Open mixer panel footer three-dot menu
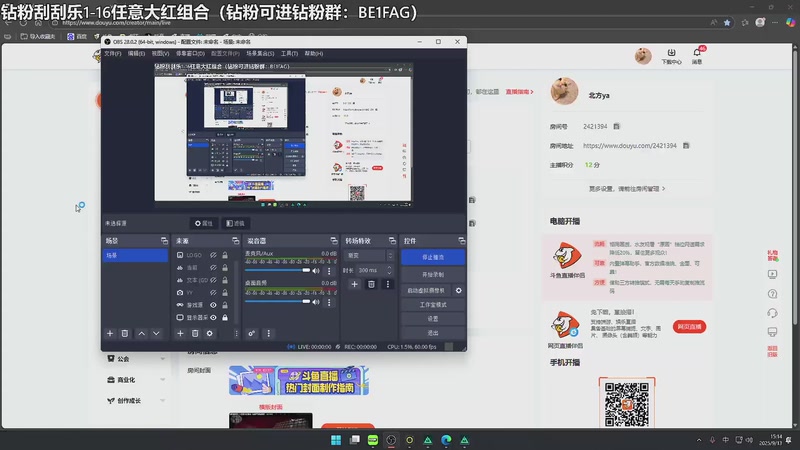The width and height of the screenshot is (800, 450). (269, 333)
